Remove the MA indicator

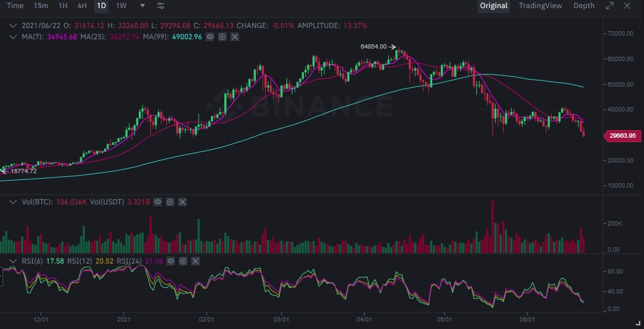point(235,37)
